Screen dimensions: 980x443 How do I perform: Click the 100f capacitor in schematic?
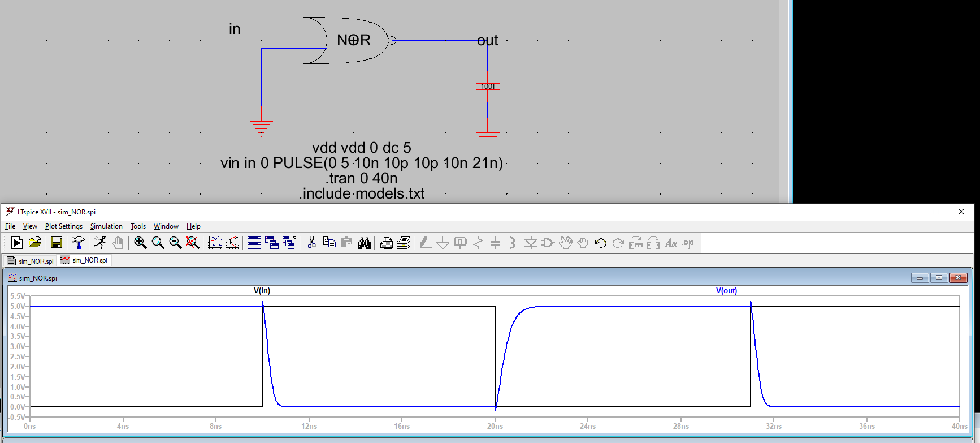pos(487,87)
